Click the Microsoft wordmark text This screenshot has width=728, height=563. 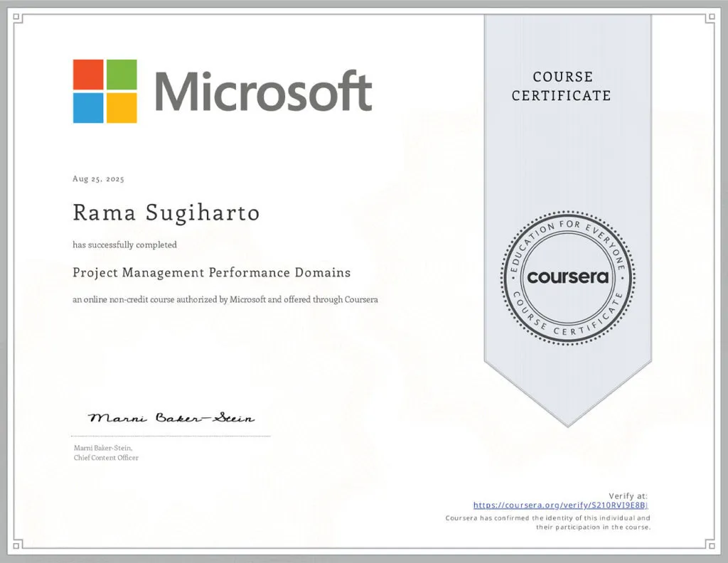(x=263, y=92)
